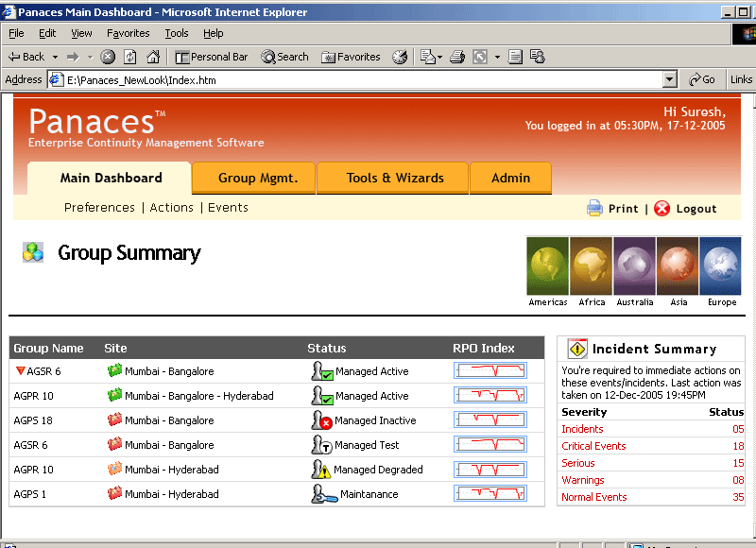
Task: Open the Favorites toolbar button
Action: pos(351,57)
